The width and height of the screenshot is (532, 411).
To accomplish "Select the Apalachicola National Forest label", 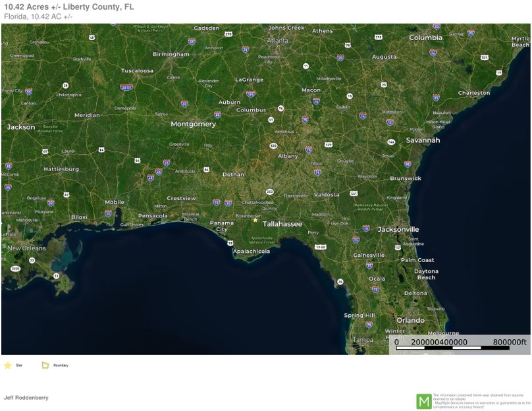I will pyautogui.click(x=262, y=240).
